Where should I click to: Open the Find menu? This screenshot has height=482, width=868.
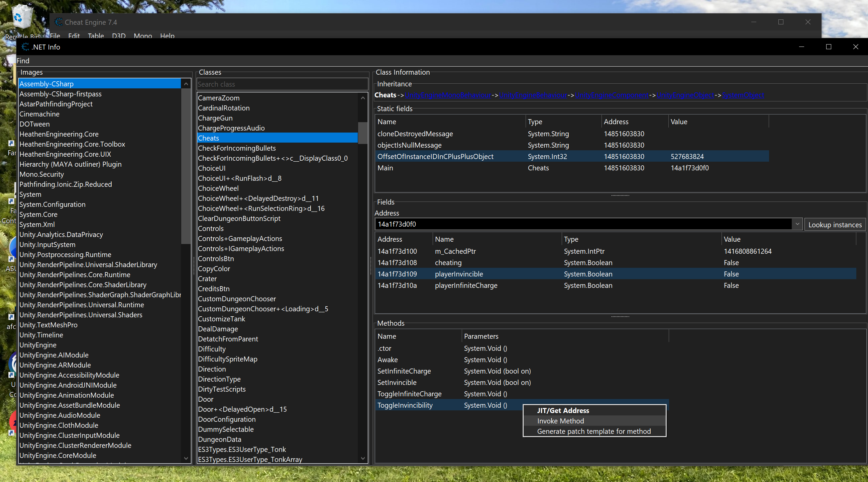point(23,61)
